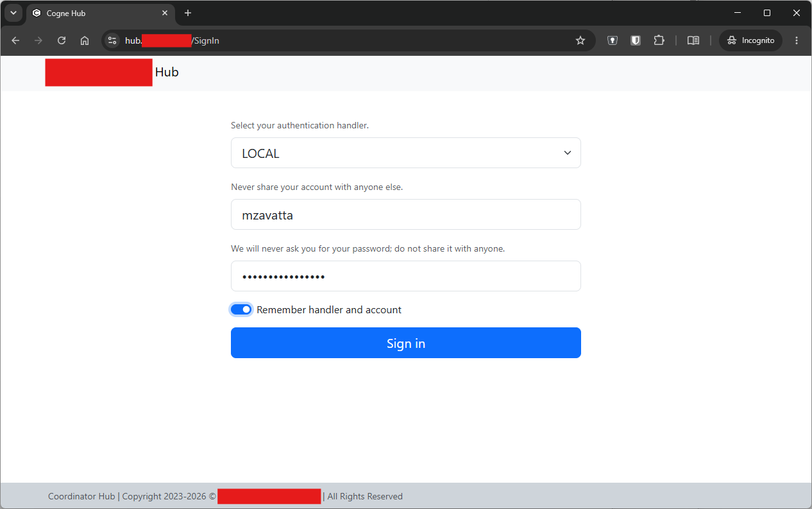This screenshot has height=509, width=812.
Task: Go back to the previous page
Action: coord(15,40)
